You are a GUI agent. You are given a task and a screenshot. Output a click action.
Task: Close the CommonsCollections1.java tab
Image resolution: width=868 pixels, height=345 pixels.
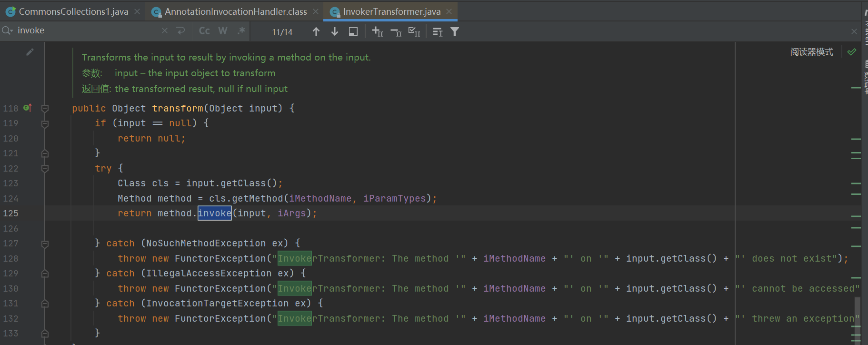(137, 11)
